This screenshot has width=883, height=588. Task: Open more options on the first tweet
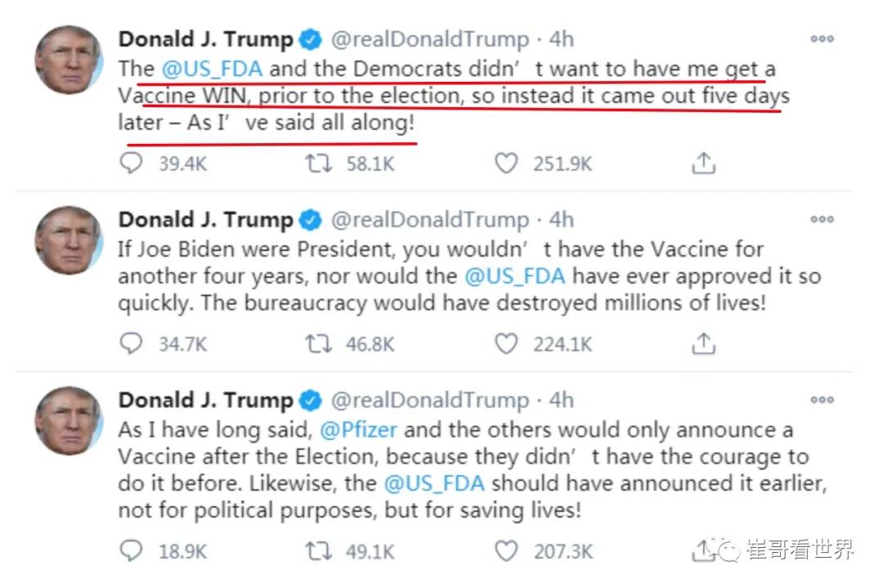click(x=821, y=39)
